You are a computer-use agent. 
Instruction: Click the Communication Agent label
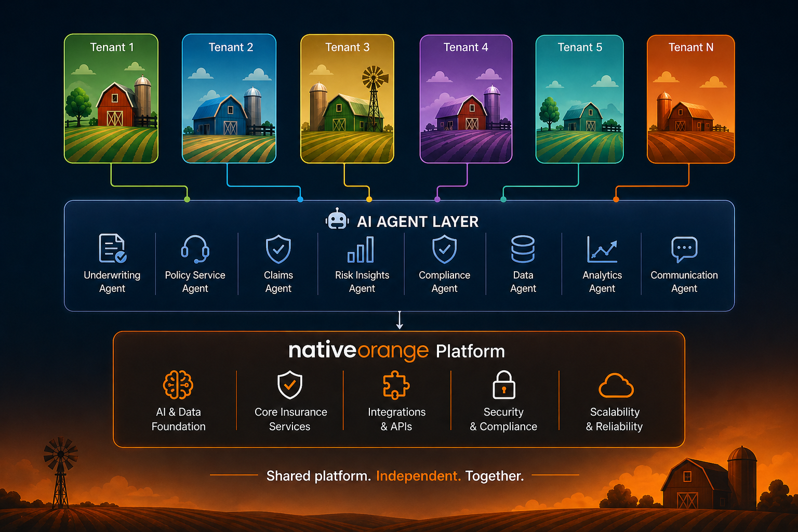tap(684, 282)
